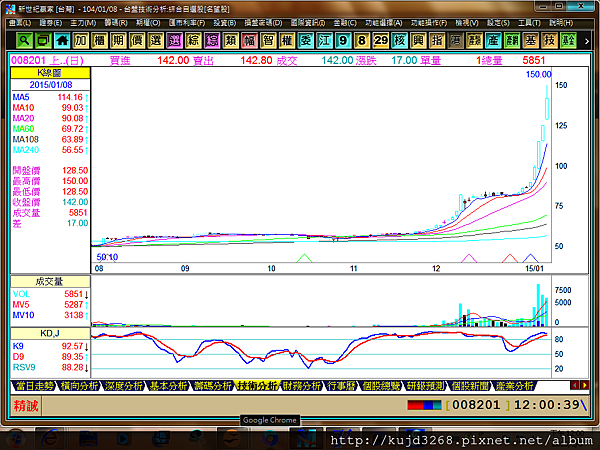The width and height of the screenshot is (600, 450).
Task: Click the yellow 綜 toolbar button
Action: [x=193, y=40]
